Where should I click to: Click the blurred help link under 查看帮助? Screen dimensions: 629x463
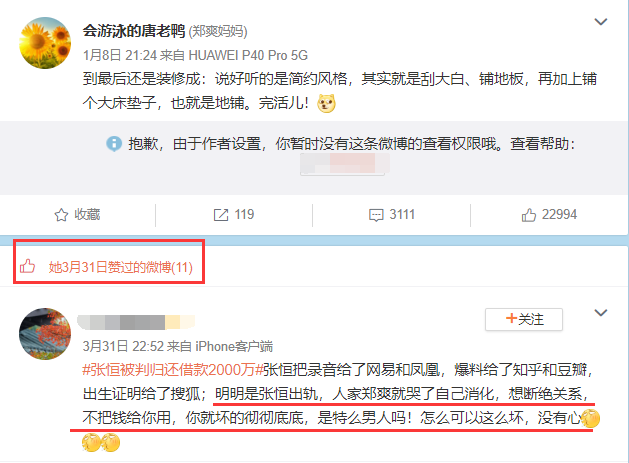point(345,163)
